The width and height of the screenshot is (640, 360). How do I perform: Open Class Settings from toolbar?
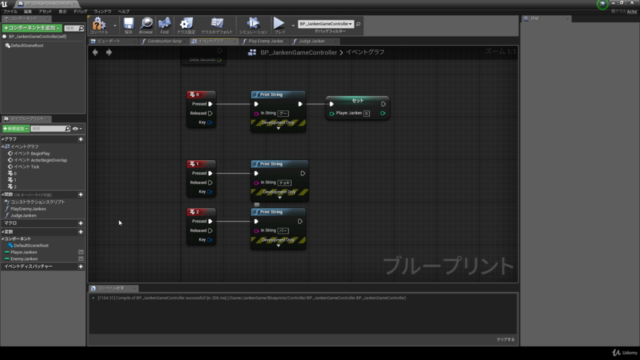pos(186,25)
